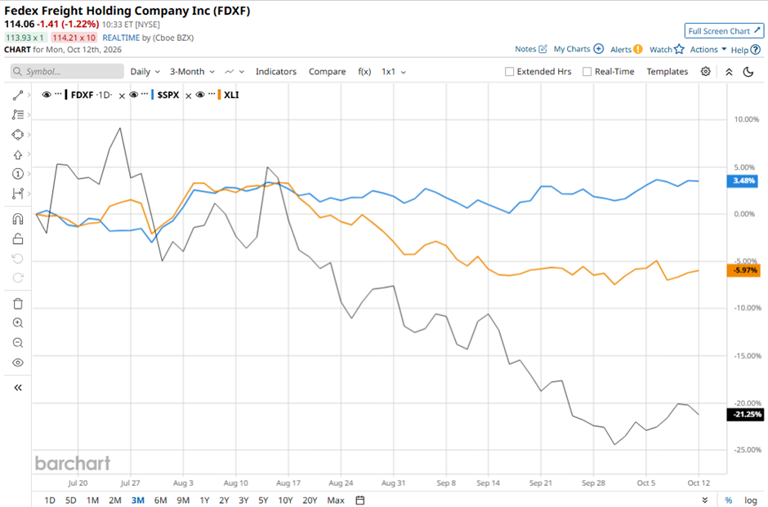Expand the bottom panel chevron
This screenshot has height=507, width=768.
(x=705, y=500)
